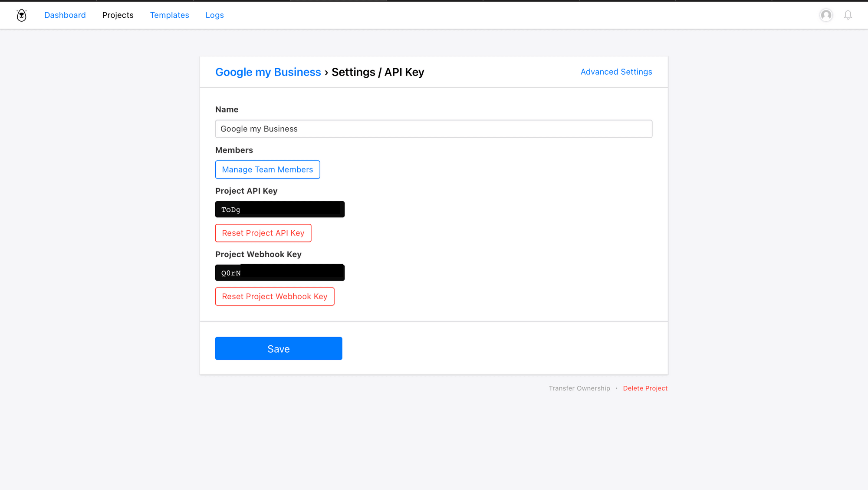Screen dimensions: 868x490
Task: Click the 'Project API Key' label
Action: (246, 191)
